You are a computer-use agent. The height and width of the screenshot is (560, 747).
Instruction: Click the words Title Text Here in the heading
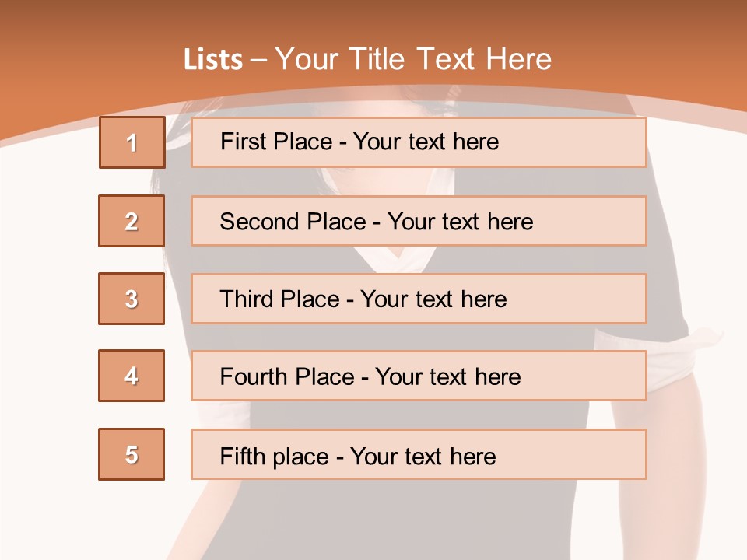[451, 59]
